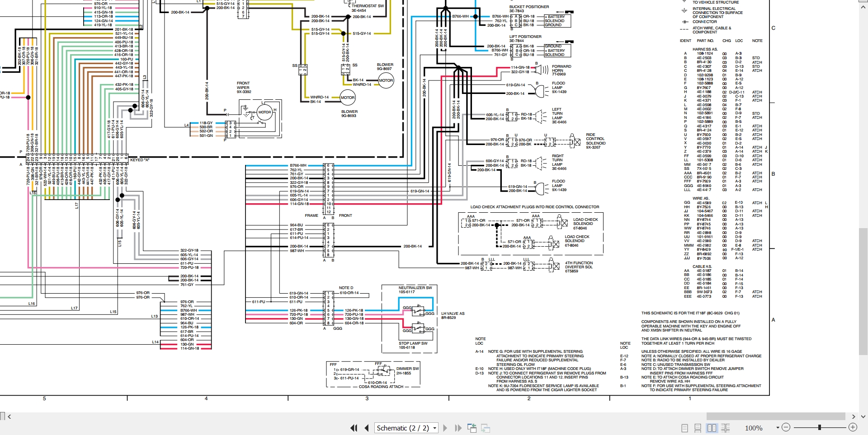Click the WIRE AS. table heading

701,198
